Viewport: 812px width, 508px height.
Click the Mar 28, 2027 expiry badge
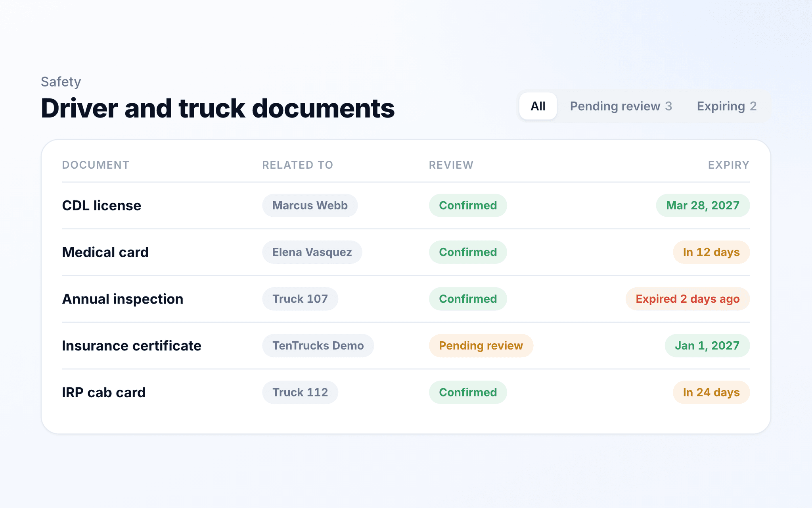[x=703, y=206]
